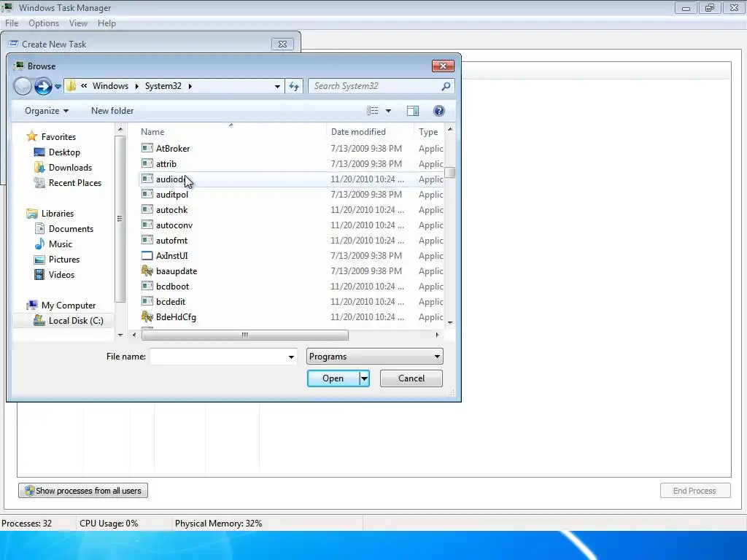Open the view options dropdown arrow
This screenshot has height=560, width=747.
tap(388, 111)
